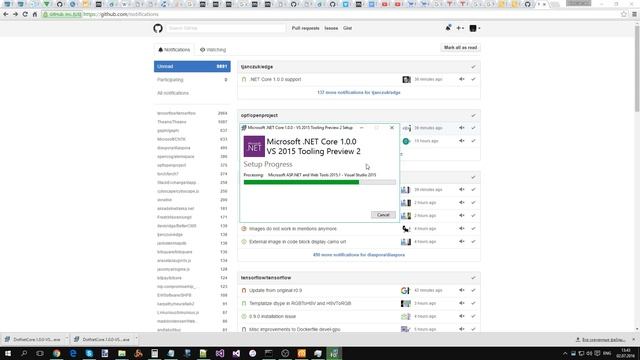Open the Windows Start menu
The image size is (640, 360).
[7, 353]
